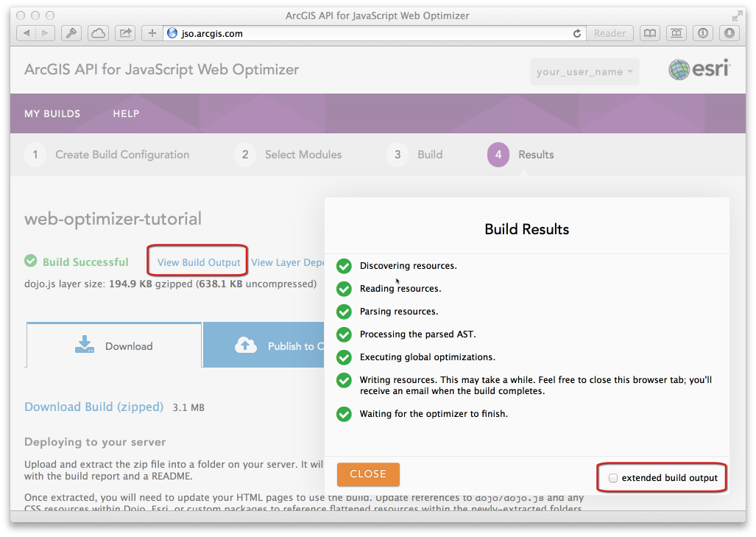The width and height of the screenshot is (756, 537).
Task: Click the green check beside Build Successful
Action: pyautogui.click(x=31, y=261)
